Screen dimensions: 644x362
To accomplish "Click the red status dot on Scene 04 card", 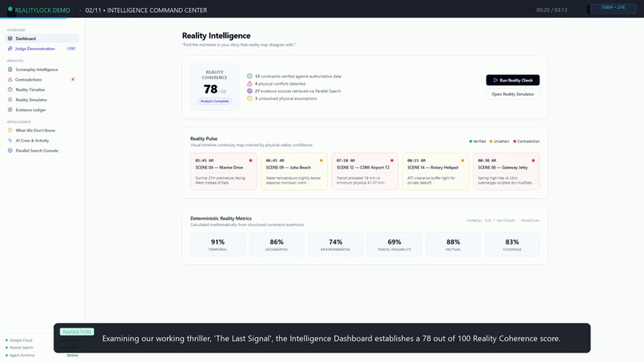I will [251, 161].
